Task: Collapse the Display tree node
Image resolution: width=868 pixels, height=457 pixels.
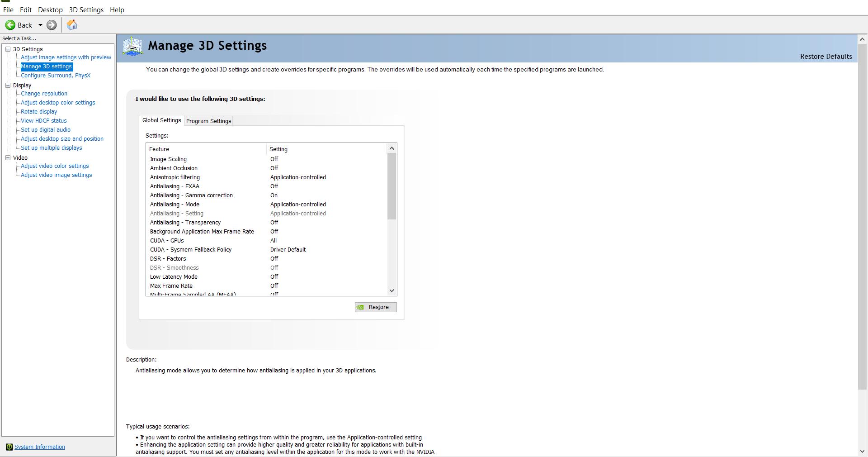Action: (x=8, y=85)
